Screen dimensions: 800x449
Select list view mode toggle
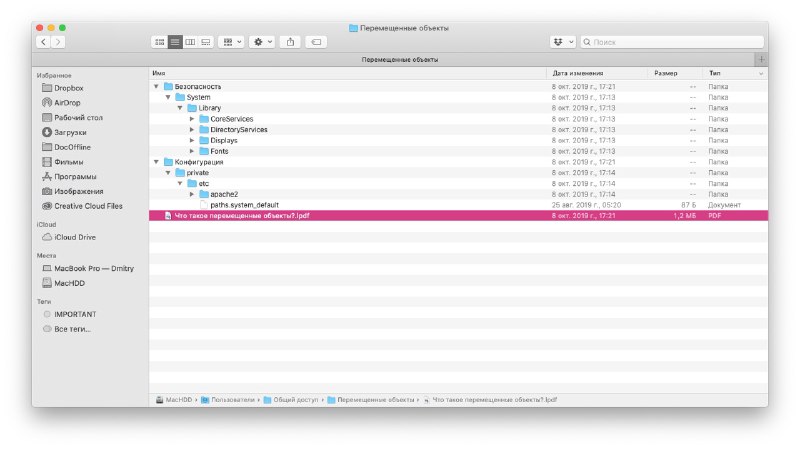(x=175, y=42)
